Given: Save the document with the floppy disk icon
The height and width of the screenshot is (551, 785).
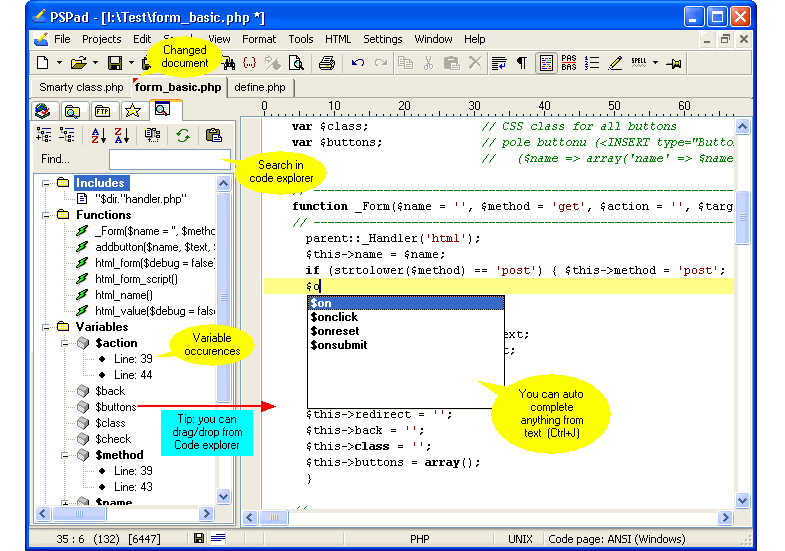Looking at the screenshot, I should click(x=115, y=63).
